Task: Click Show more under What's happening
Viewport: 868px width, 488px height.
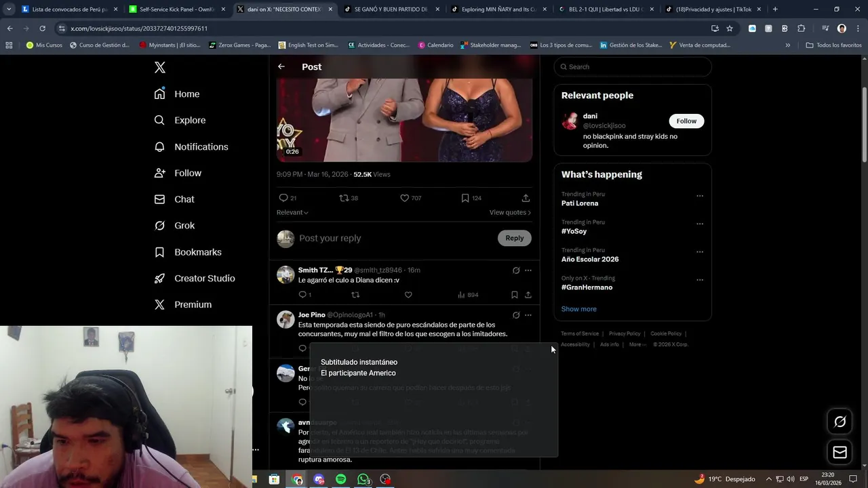Action: click(x=578, y=309)
